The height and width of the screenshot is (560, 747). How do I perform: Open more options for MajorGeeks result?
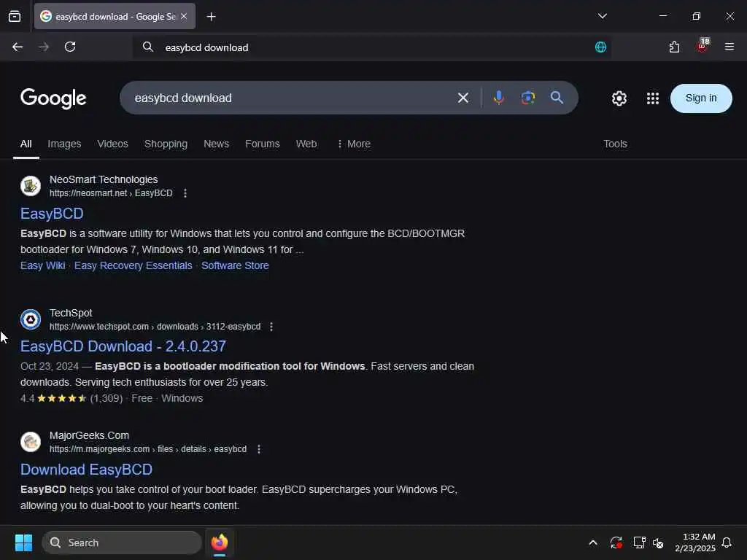[x=259, y=449]
